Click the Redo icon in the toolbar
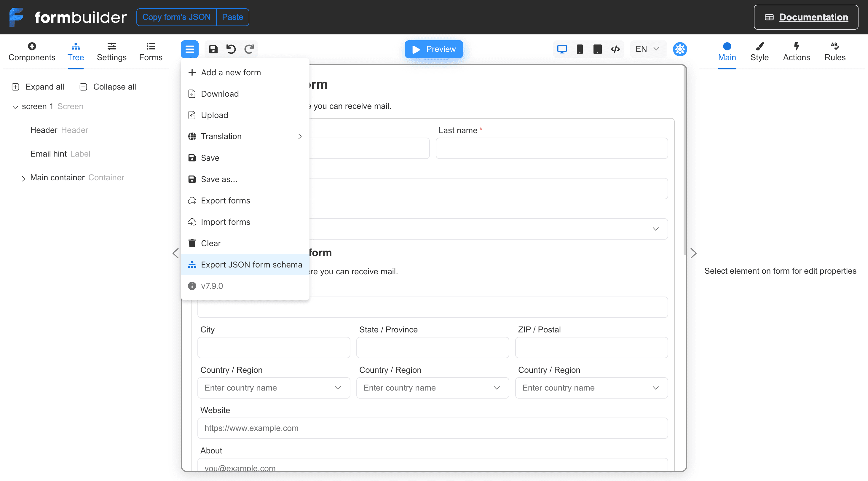The height and width of the screenshot is (481, 868). pyautogui.click(x=249, y=49)
